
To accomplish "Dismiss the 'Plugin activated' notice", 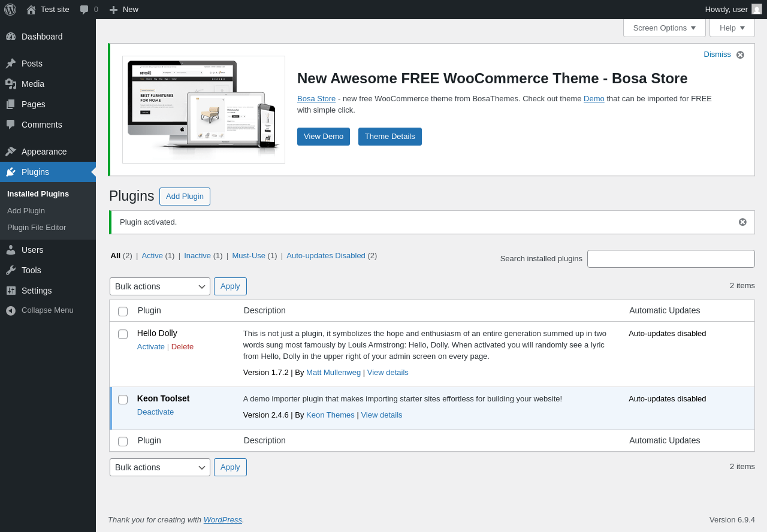I will click(x=742, y=222).
